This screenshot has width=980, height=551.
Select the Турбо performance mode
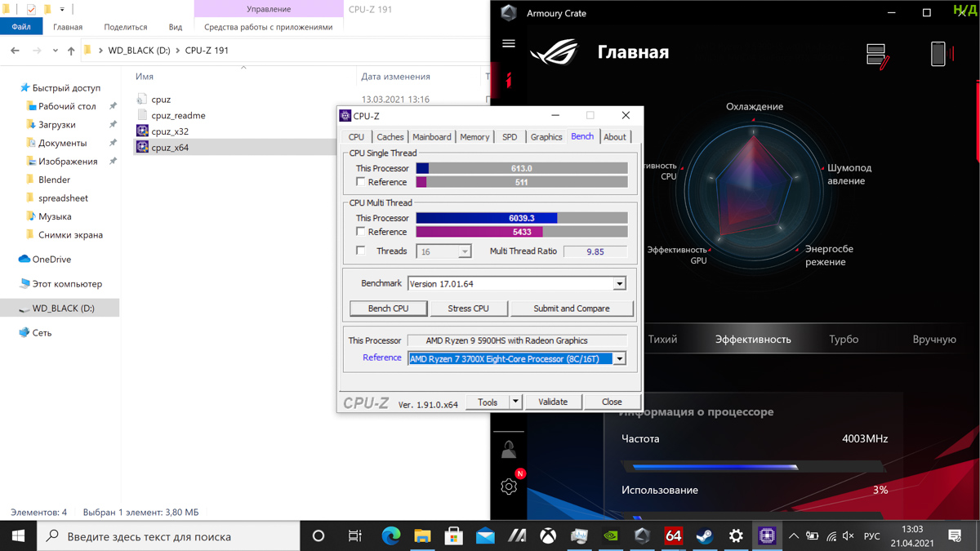844,340
